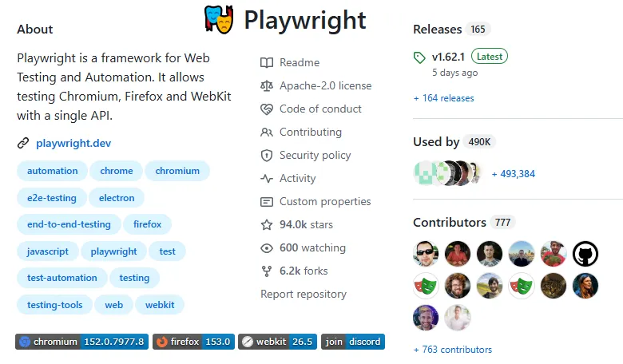The height and width of the screenshot is (364, 623).
Task: Click the eye icon beside 600 watching
Action: click(267, 248)
